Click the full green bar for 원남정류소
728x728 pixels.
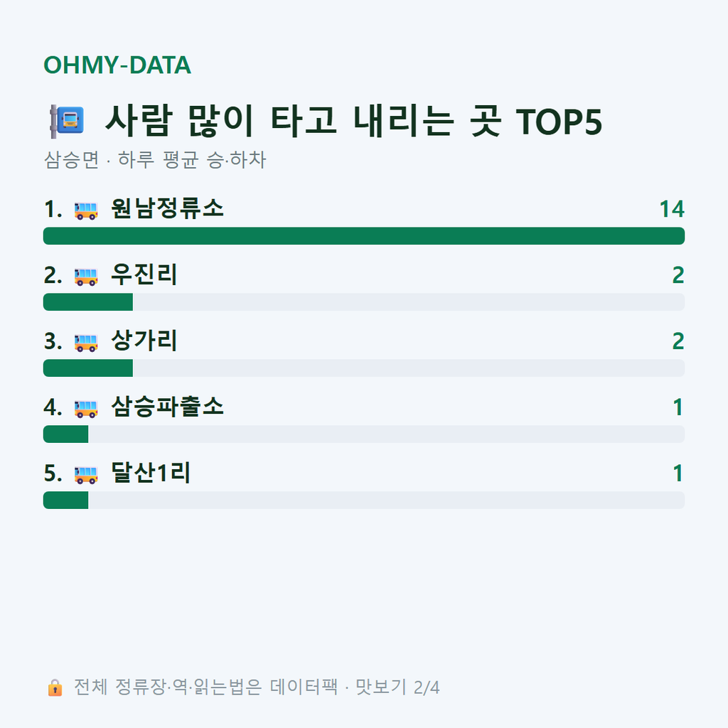tap(364, 236)
